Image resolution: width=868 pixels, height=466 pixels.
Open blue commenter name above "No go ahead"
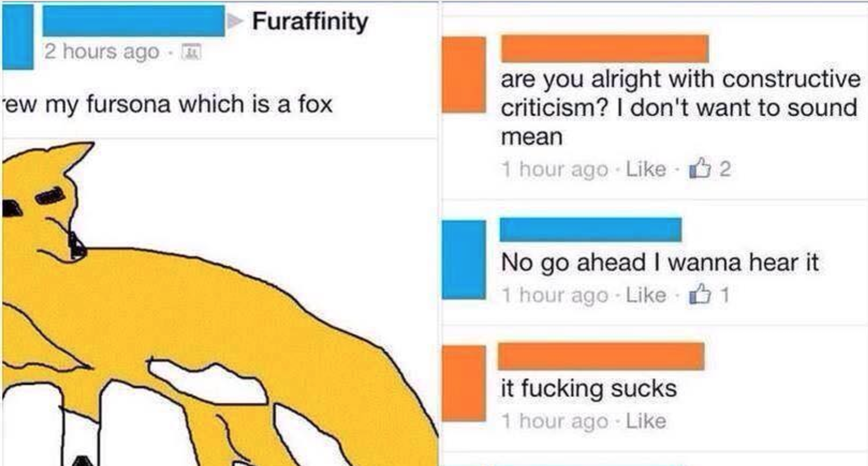click(591, 230)
